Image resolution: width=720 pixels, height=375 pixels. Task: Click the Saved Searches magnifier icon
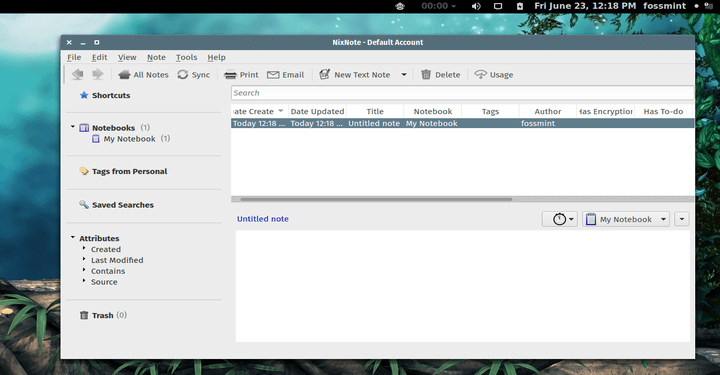[x=84, y=204]
